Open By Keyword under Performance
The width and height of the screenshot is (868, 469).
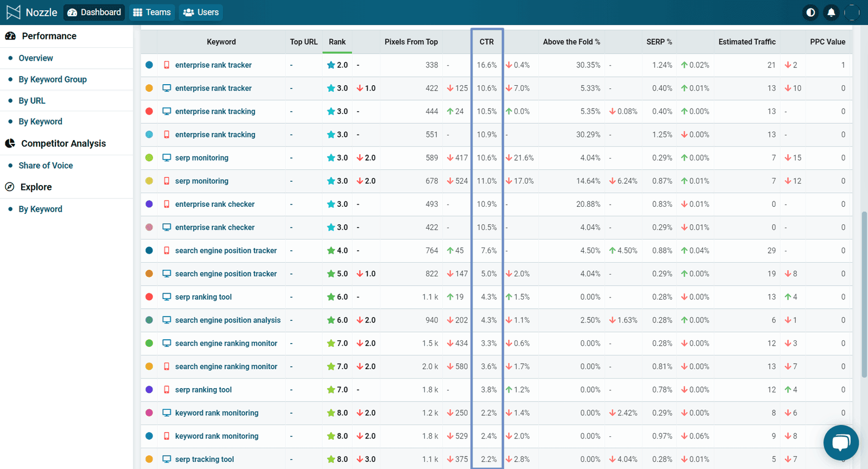[x=40, y=122]
